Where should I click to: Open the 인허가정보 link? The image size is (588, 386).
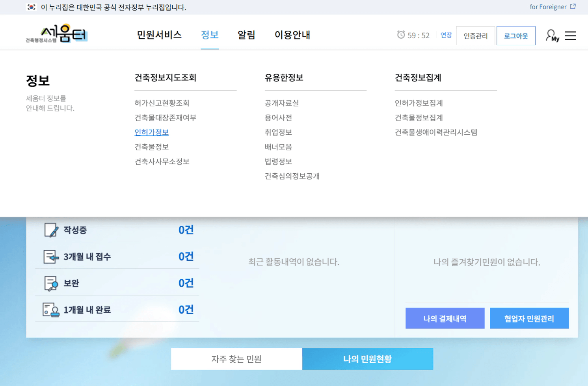tap(152, 132)
